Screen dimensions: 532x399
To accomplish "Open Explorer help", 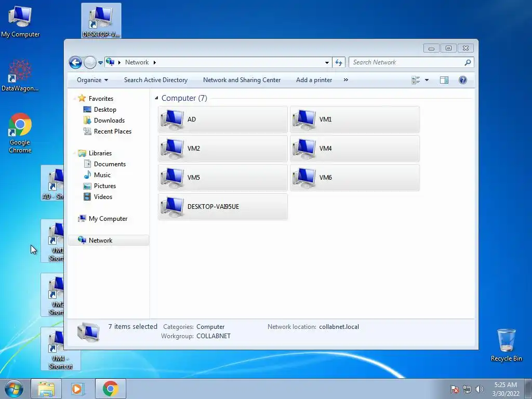I will [x=463, y=80].
